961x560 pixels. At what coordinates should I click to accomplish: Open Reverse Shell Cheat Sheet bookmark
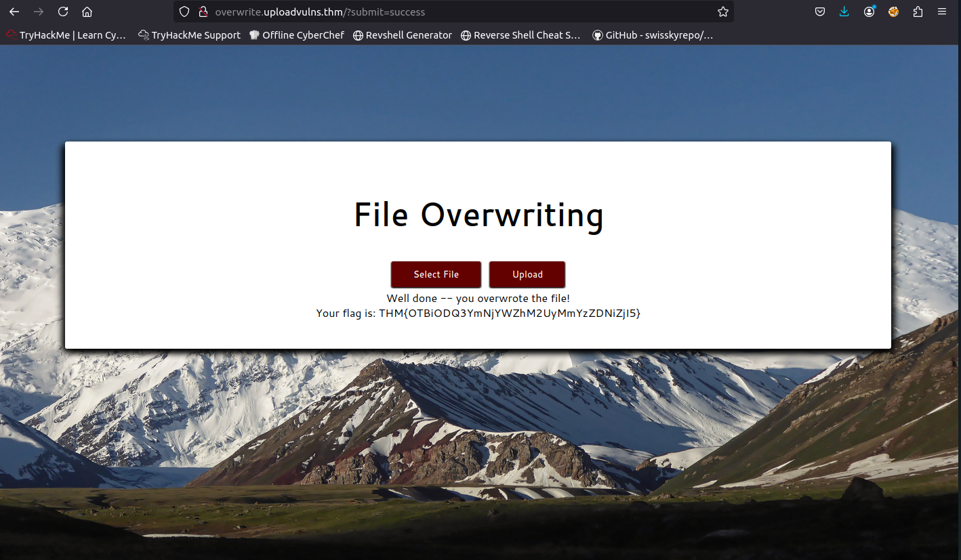[520, 35]
